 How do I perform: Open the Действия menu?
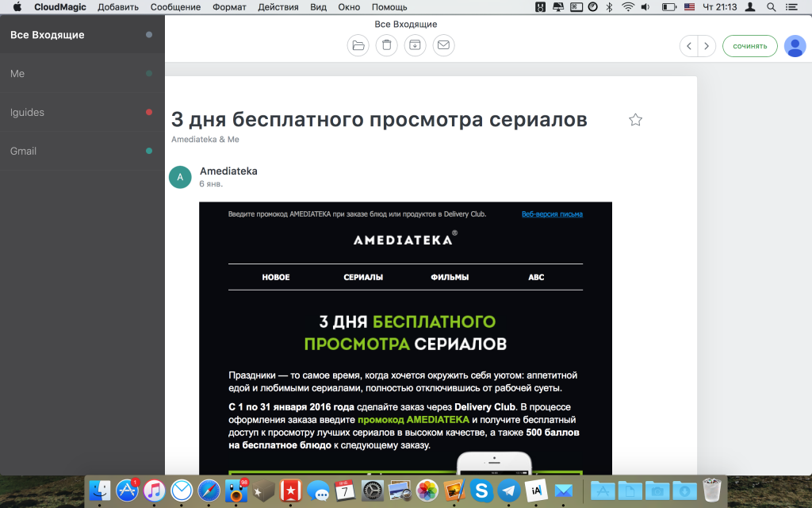pos(278,7)
